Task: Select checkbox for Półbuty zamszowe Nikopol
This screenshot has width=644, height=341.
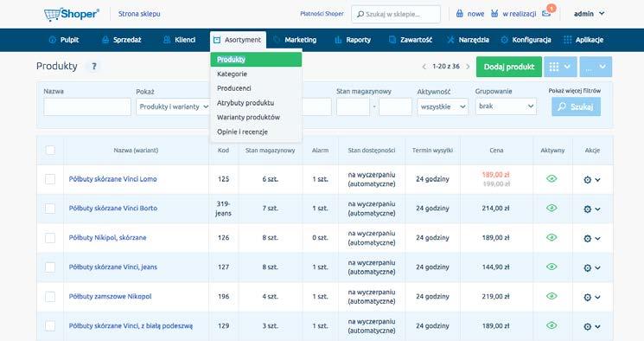Action: click(50, 297)
